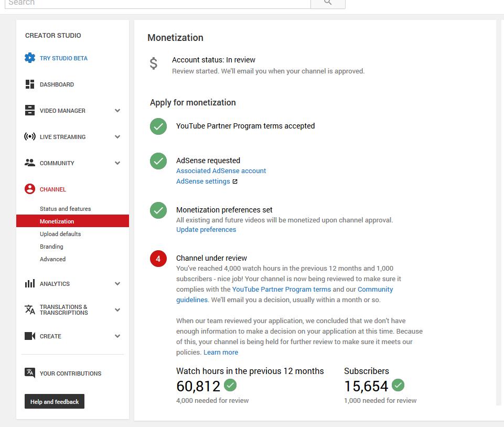
Task: Click green check next to 15,654 subscribers
Action: [398, 385]
